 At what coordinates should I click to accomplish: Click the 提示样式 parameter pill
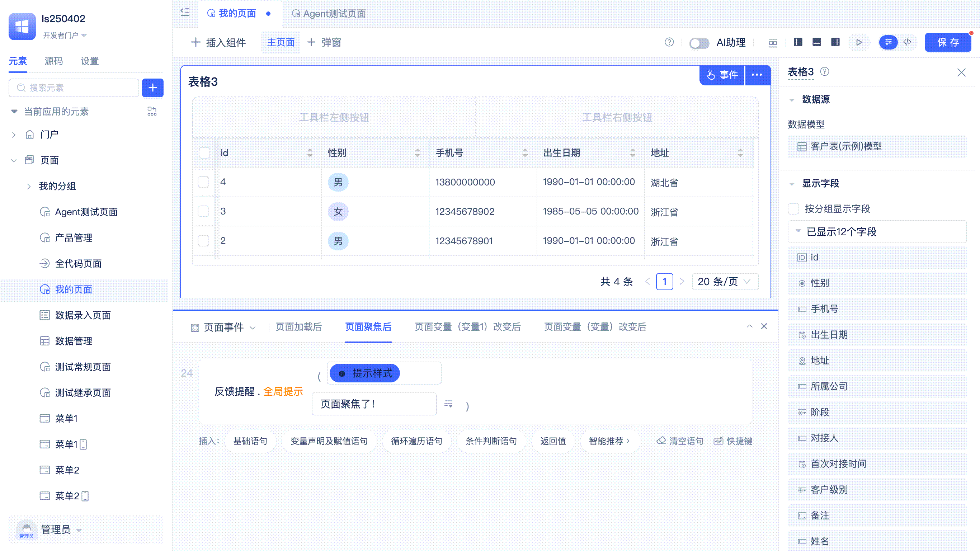coord(364,373)
